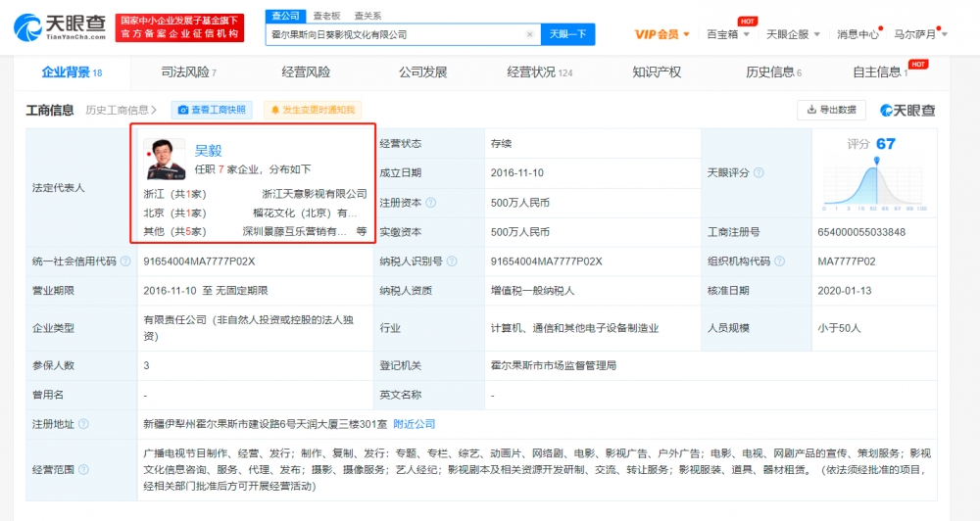Expand the 天眼企服 dropdown
The image size is (980, 521).
coord(793,34)
